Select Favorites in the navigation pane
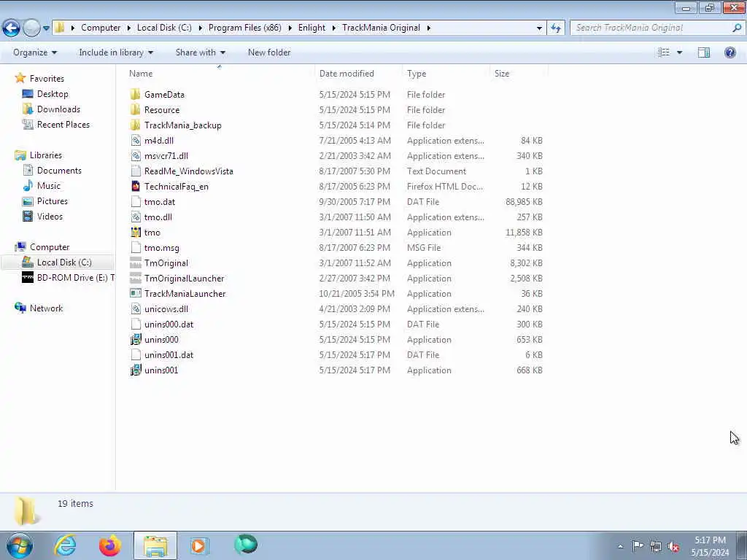The width and height of the screenshot is (747, 560). 47,79
